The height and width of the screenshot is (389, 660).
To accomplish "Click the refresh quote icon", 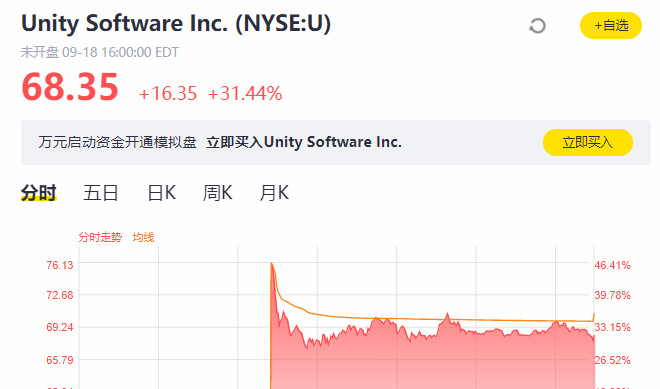I will pos(537,26).
